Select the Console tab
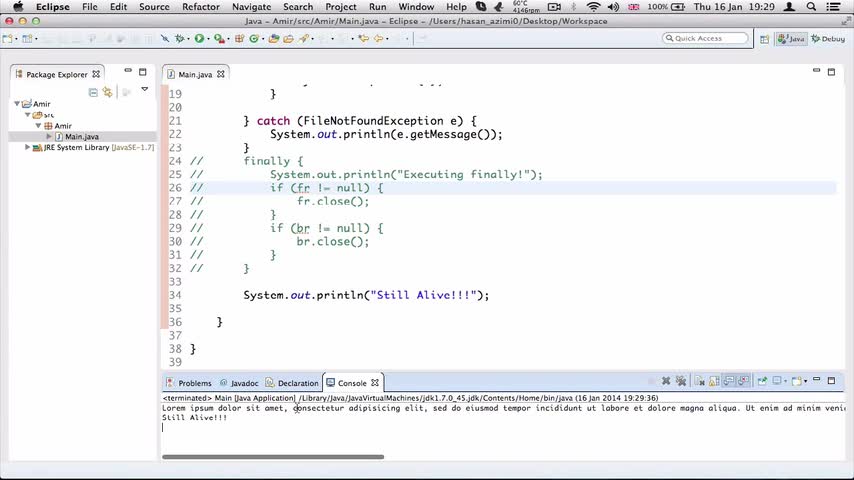Viewport: 854px width, 480px height. [352, 383]
